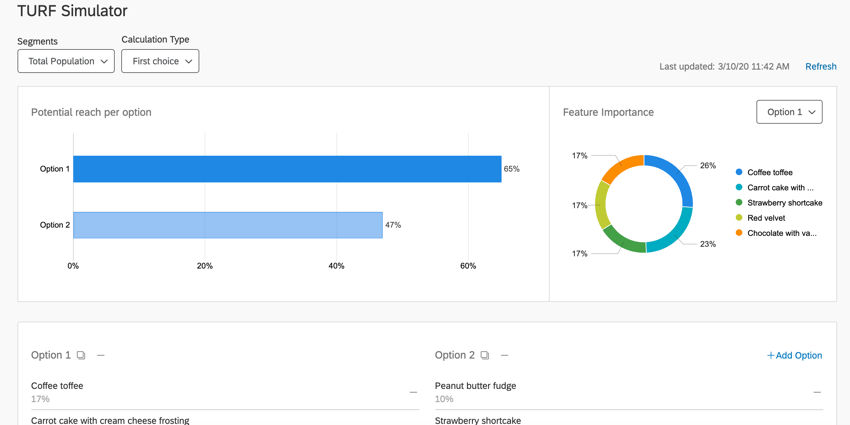
Task: Toggle Strawberry shortcake legend entry
Action: click(x=784, y=203)
